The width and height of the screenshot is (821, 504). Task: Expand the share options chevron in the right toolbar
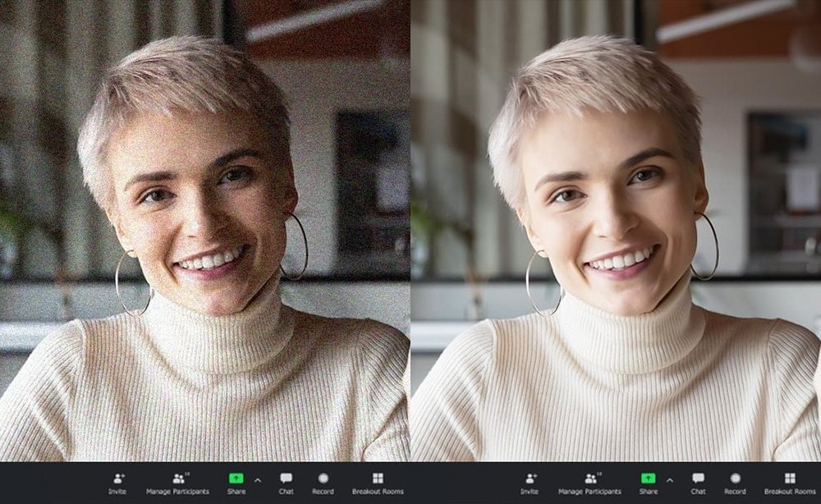(669, 479)
